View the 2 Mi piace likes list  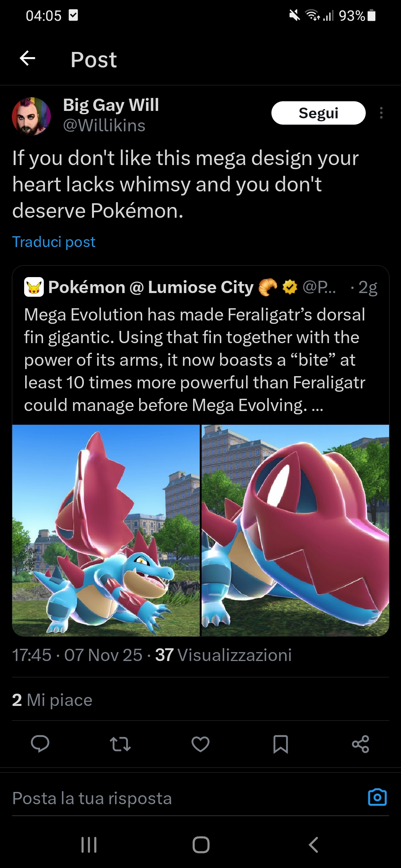pyautogui.click(x=52, y=700)
